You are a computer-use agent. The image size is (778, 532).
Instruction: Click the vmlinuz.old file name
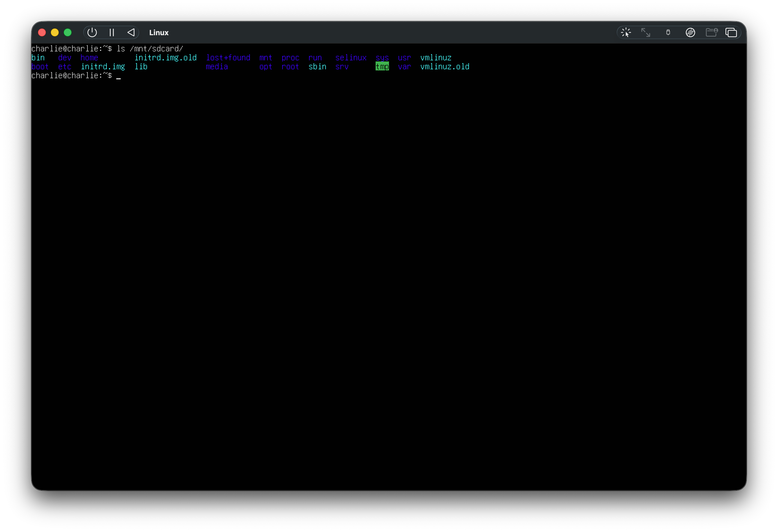click(445, 66)
